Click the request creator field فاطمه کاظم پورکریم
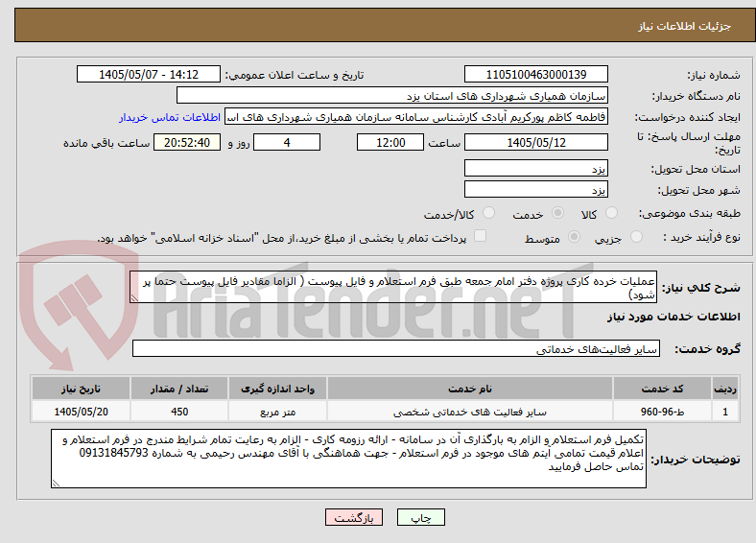The height and width of the screenshot is (543, 756). pyautogui.click(x=416, y=117)
